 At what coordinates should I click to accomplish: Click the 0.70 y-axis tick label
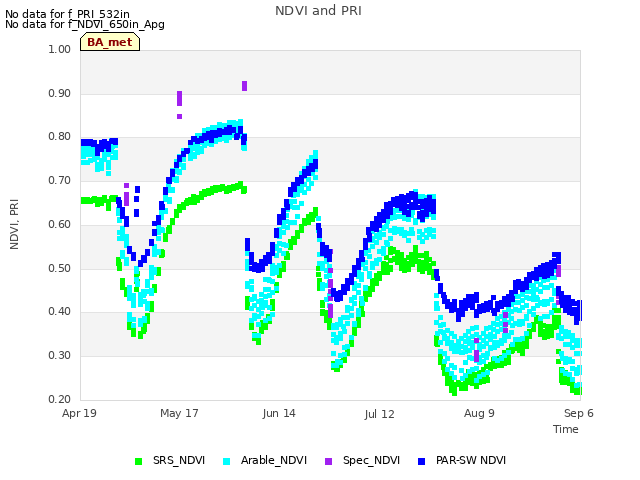click(x=60, y=180)
